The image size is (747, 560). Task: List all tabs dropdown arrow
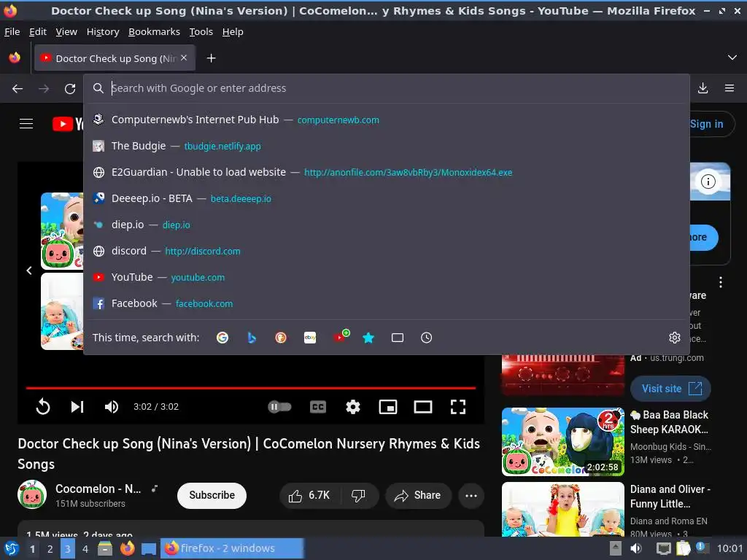(x=732, y=58)
